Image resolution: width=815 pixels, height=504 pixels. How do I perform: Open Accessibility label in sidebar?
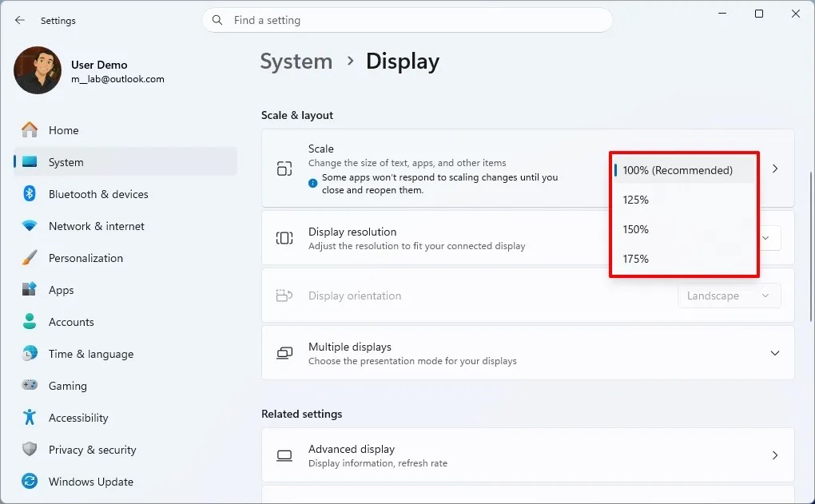tap(78, 418)
